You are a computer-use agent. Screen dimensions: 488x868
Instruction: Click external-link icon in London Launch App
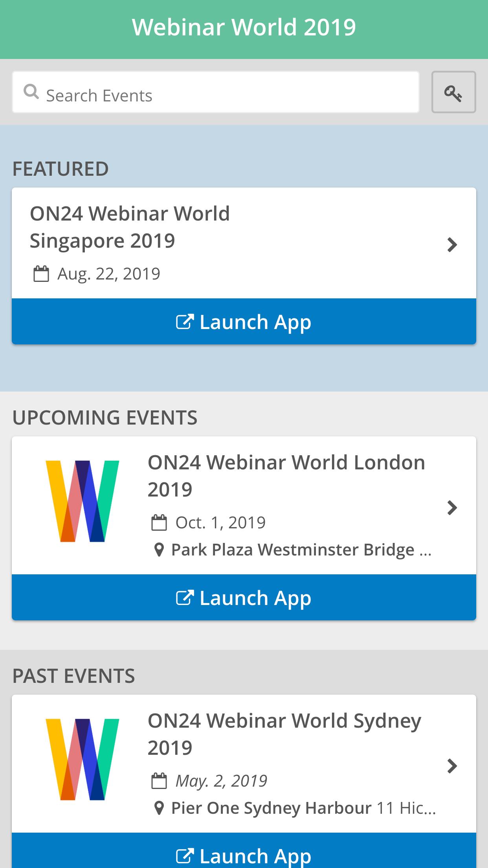(x=185, y=598)
